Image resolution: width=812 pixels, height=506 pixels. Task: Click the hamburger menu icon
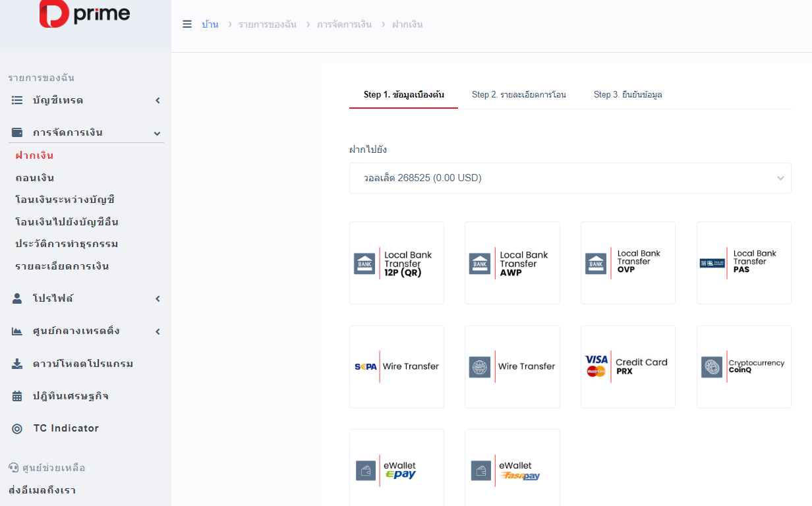tap(187, 24)
